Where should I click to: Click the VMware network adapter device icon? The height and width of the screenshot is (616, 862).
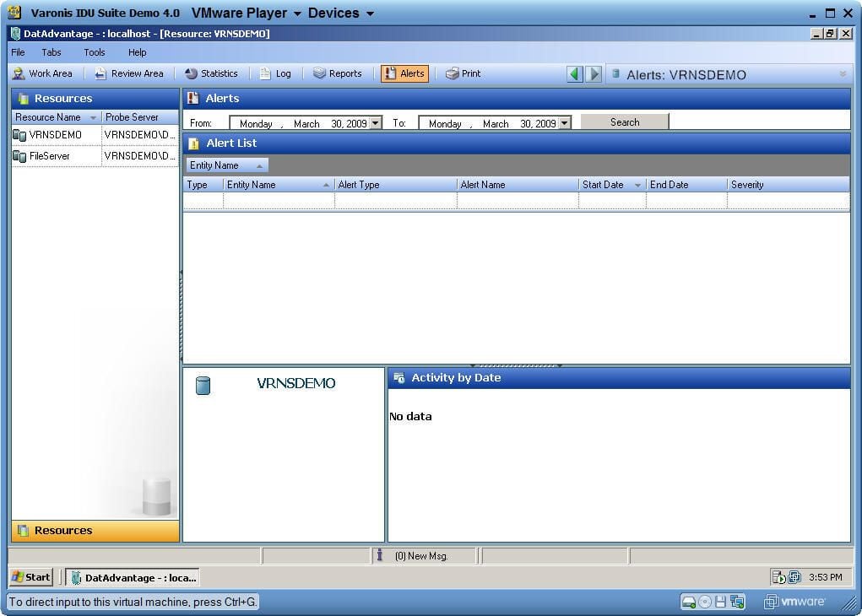(737, 602)
